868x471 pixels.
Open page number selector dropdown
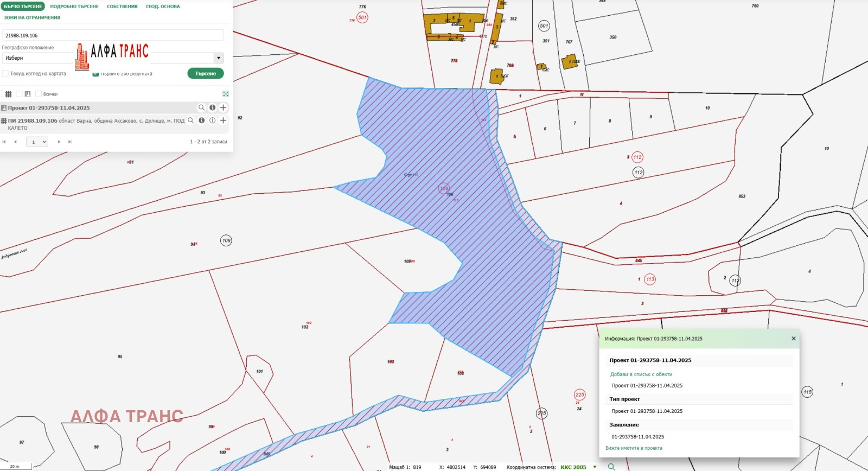(x=37, y=142)
